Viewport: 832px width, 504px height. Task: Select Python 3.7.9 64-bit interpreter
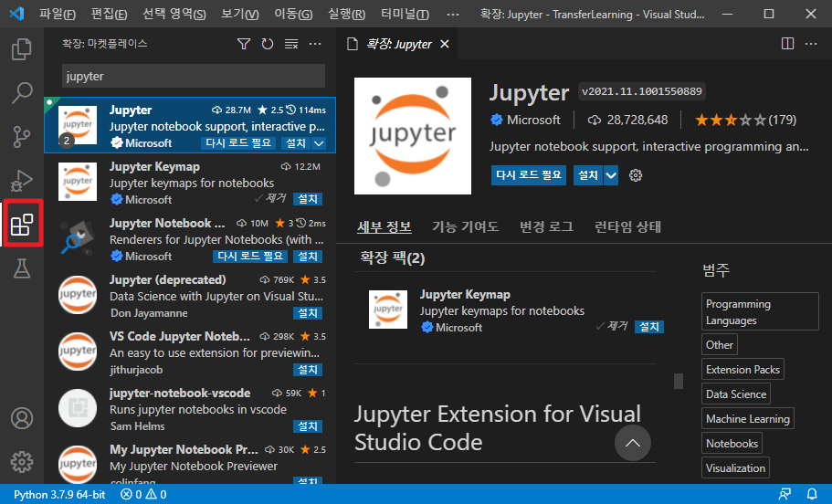click(59, 495)
